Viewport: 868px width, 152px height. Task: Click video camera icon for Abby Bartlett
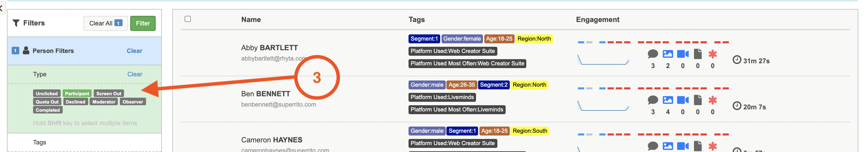(683, 54)
